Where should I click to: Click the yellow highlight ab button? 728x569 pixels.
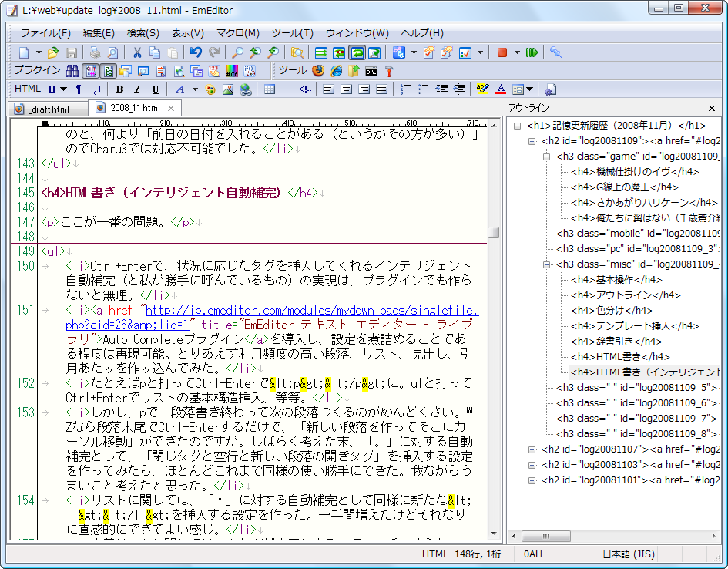482,89
